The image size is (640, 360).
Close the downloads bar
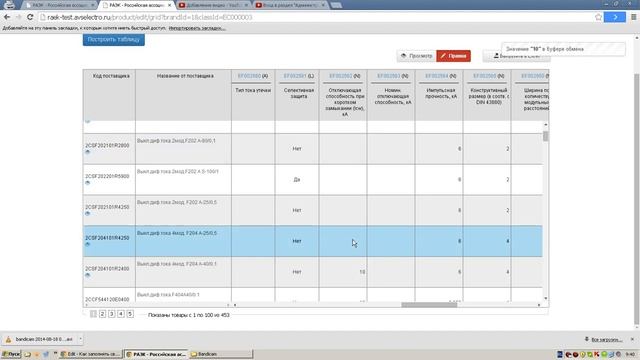click(x=632, y=339)
